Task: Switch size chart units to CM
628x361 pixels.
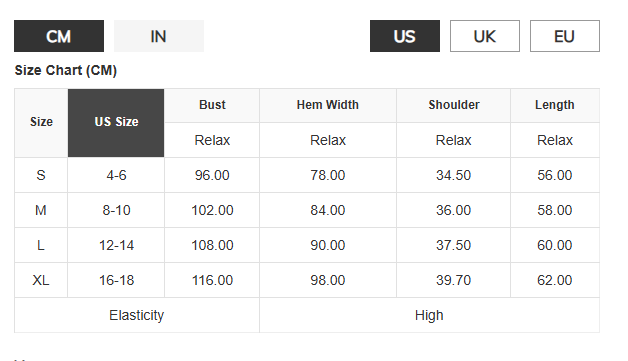Action: tap(59, 36)
